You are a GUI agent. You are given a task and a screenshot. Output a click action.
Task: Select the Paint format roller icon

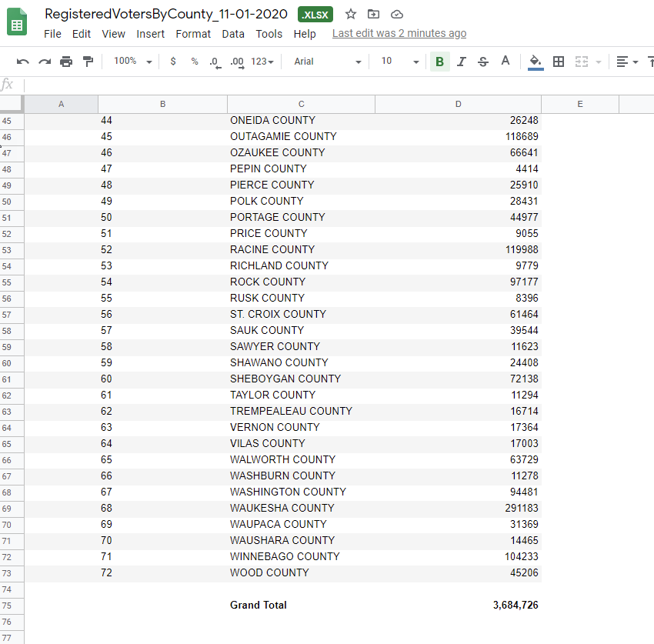point(88,62)
